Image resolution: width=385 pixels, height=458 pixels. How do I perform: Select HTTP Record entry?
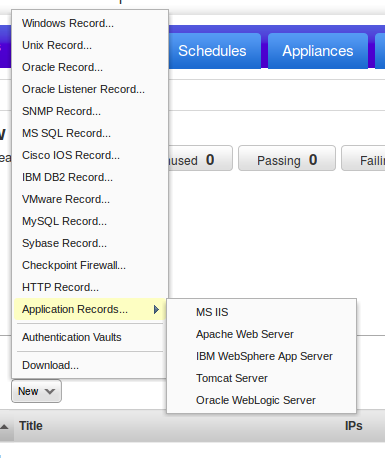(90, 287)
